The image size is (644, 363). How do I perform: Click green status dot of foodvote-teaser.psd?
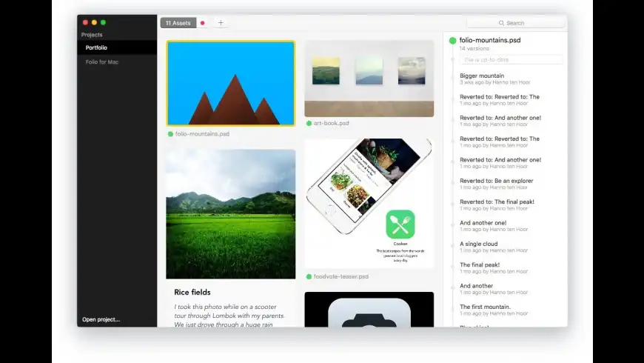pyautogui.click(x=309, y=276)
